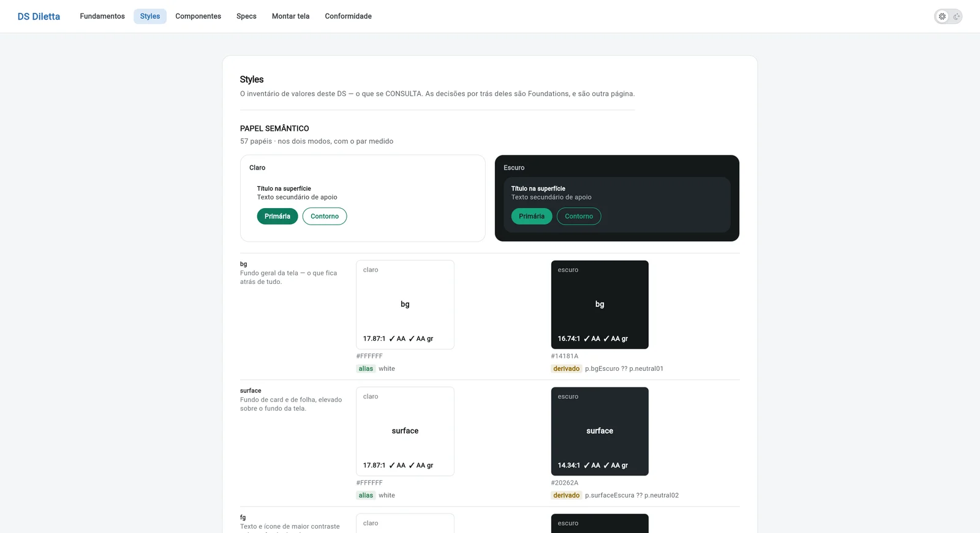
Task: Click the alias badge in the surface row
Action: point(366,496)
